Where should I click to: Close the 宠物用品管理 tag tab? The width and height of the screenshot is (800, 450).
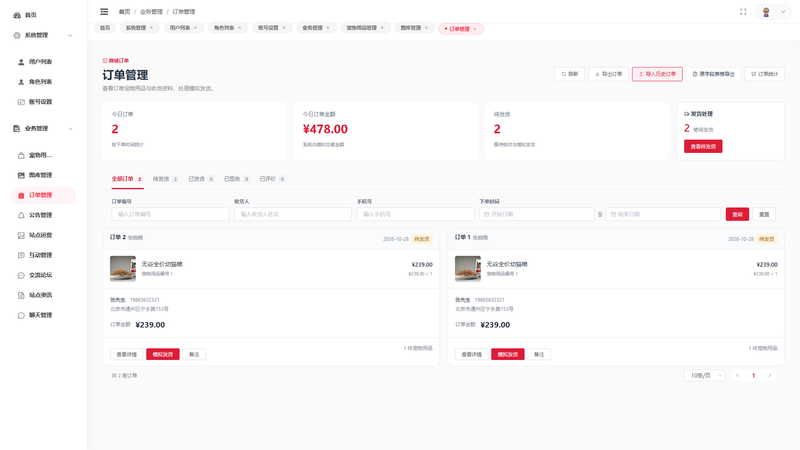click(x=382, y=28)
